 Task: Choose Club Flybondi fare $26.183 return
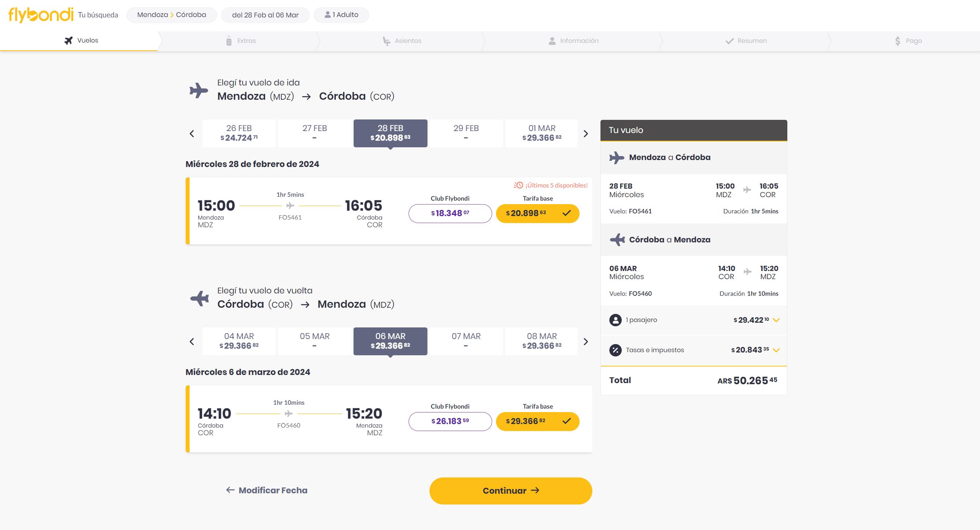pos(450,421)
